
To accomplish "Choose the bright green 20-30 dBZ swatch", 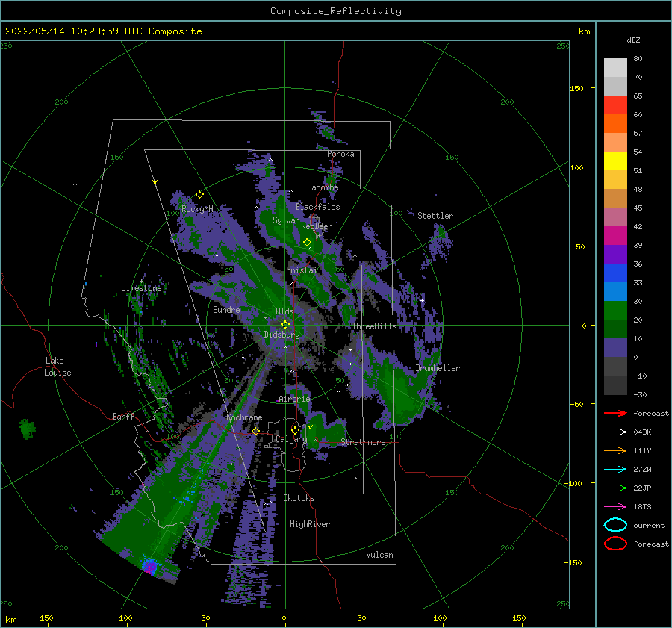I will 615,311.
